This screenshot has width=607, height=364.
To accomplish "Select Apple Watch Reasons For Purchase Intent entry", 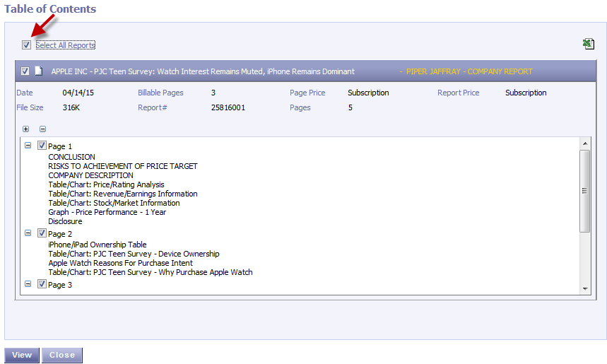I will 120,263.
